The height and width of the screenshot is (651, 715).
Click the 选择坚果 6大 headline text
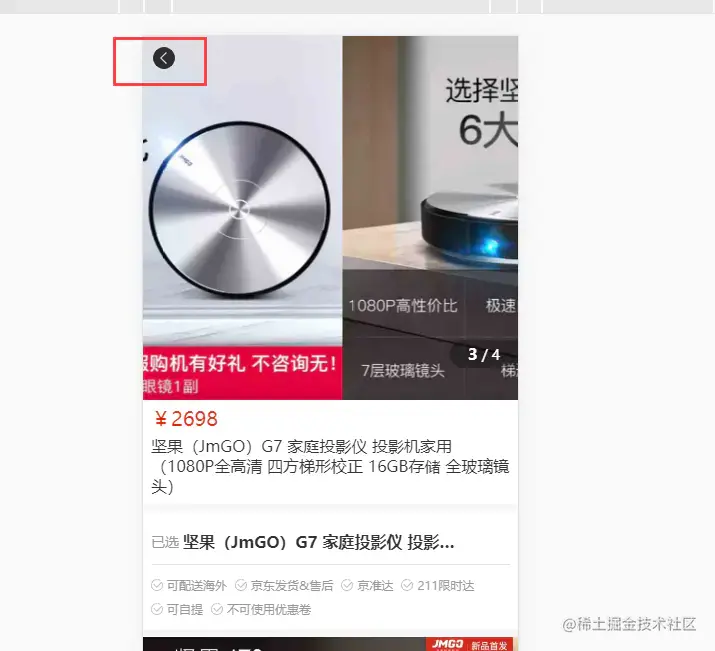[x=482, y=112]
